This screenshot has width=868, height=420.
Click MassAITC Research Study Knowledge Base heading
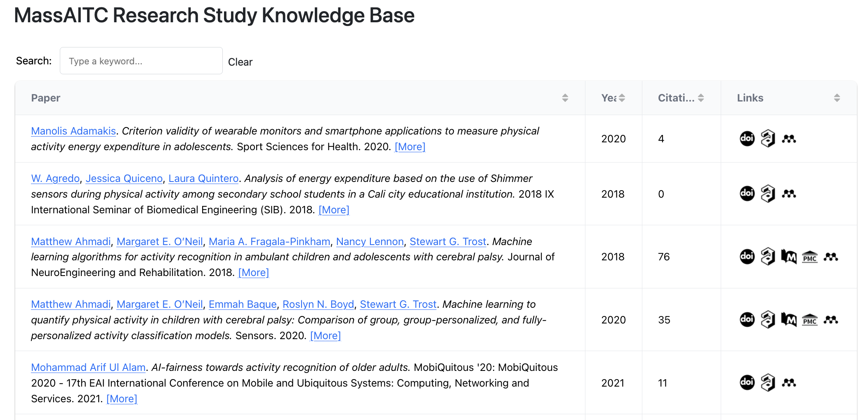pyautogui.click(x=214, y=15)
